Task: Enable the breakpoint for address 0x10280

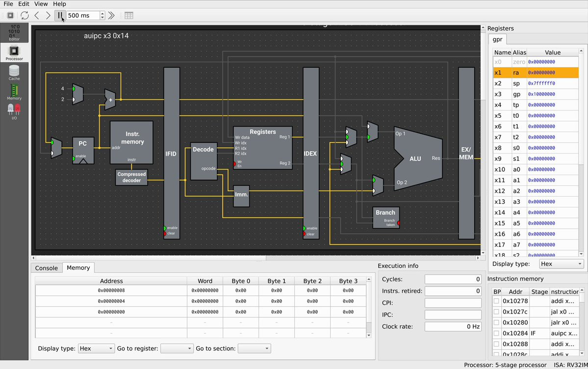Action: (497, 322)
